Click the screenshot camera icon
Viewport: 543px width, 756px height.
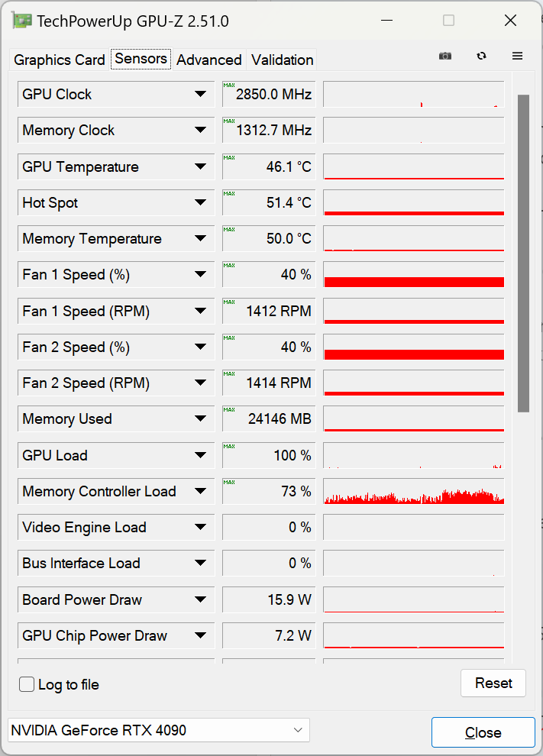tap(445, 56)
